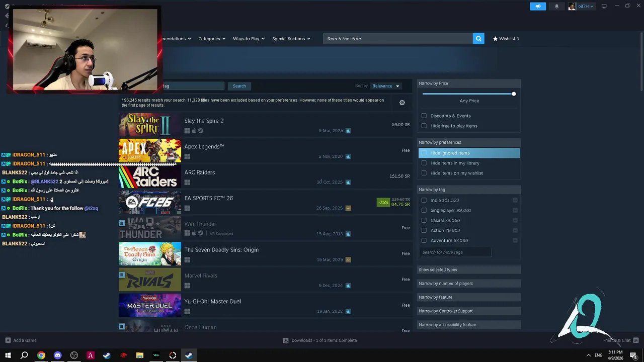Click the ENG language indicator in taskbar
Screen dimensions: 644x362
[x=598, y=355]
